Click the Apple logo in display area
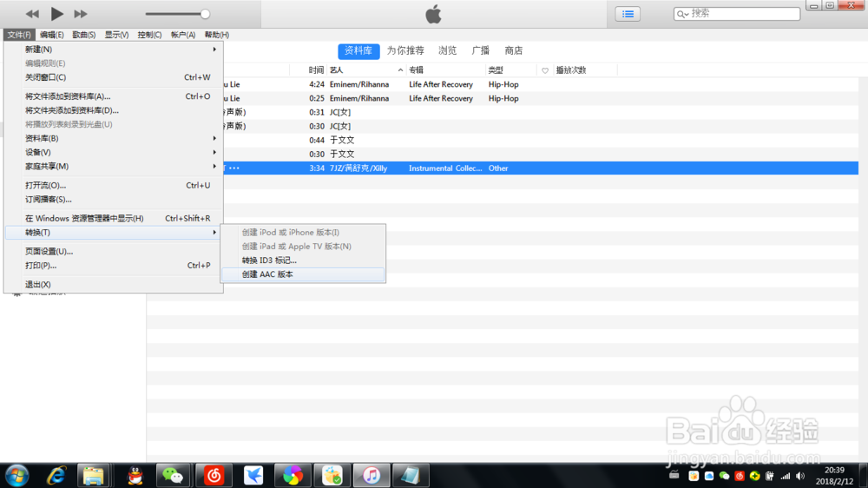The height and width of the screenshot is (488, 868). click(x=433, y=14)
